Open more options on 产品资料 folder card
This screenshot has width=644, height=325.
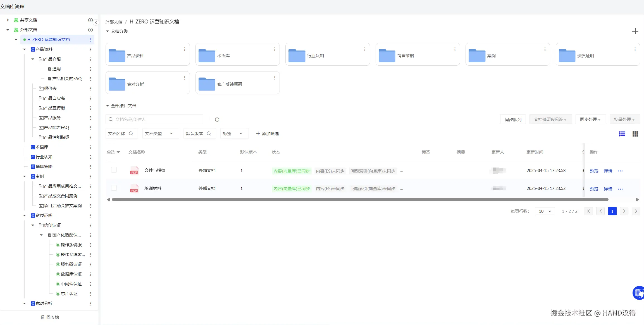tap(185, 49)
